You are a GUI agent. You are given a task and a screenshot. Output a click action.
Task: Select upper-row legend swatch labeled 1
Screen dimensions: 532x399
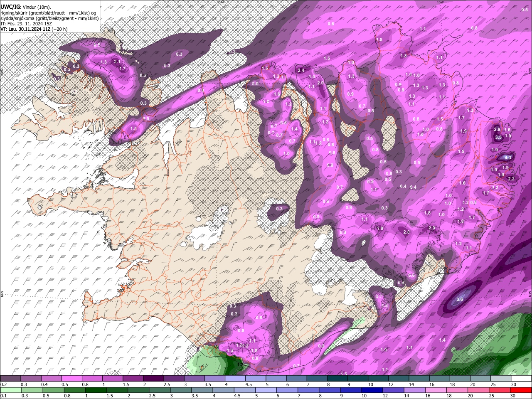(x=113, y=379)
